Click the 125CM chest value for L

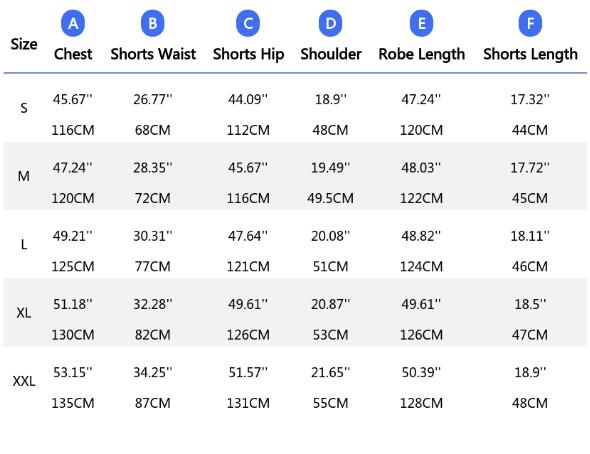(x=73, y=266)
